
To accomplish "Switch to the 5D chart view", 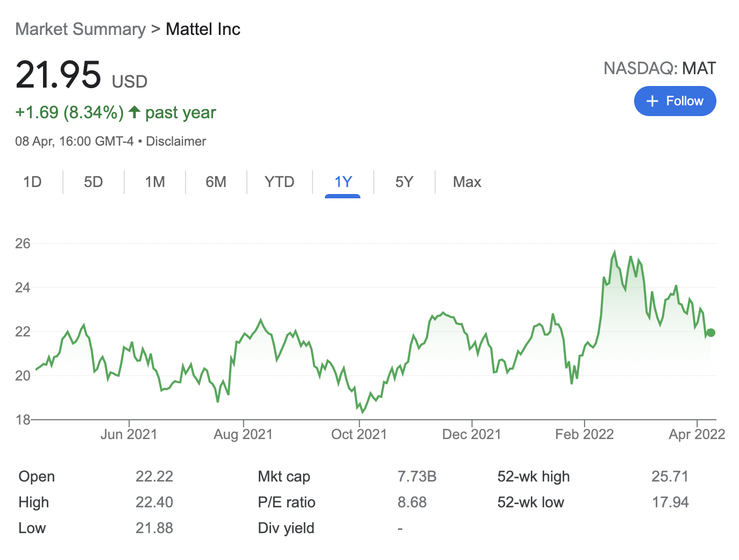I will [93, 182].
